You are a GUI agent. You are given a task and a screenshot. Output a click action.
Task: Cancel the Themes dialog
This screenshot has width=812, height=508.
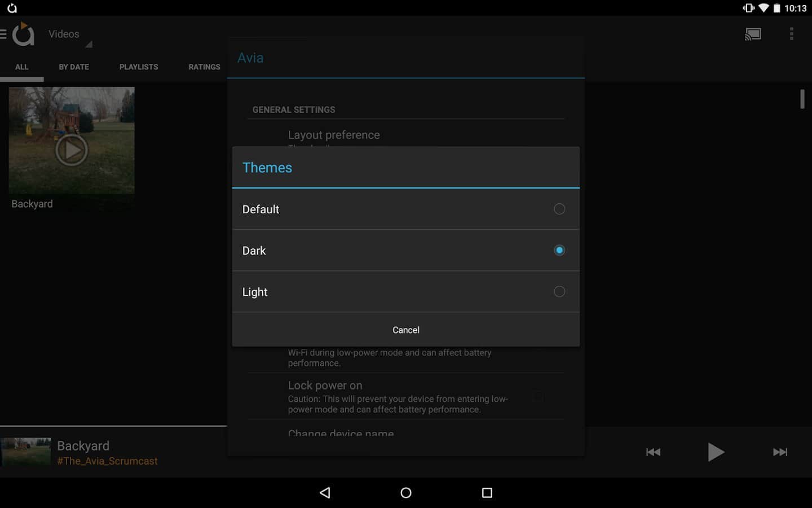(x=405, y=330)
